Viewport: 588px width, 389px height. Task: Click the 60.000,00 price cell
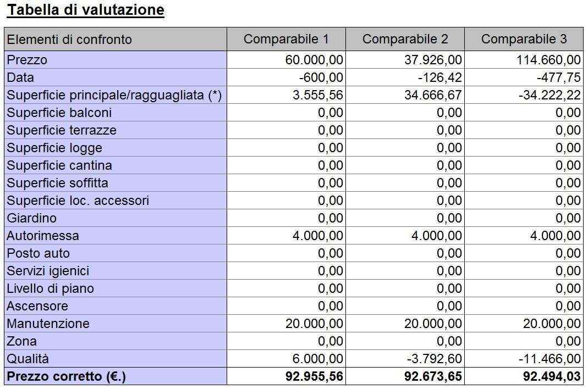(x=314, y=60)
